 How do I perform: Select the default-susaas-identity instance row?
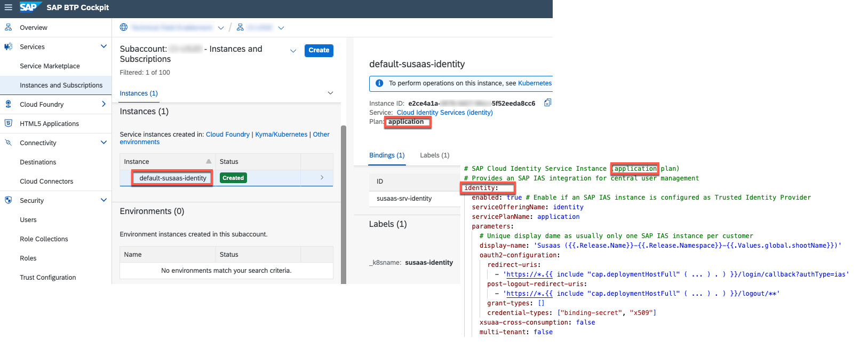(226, 178)
